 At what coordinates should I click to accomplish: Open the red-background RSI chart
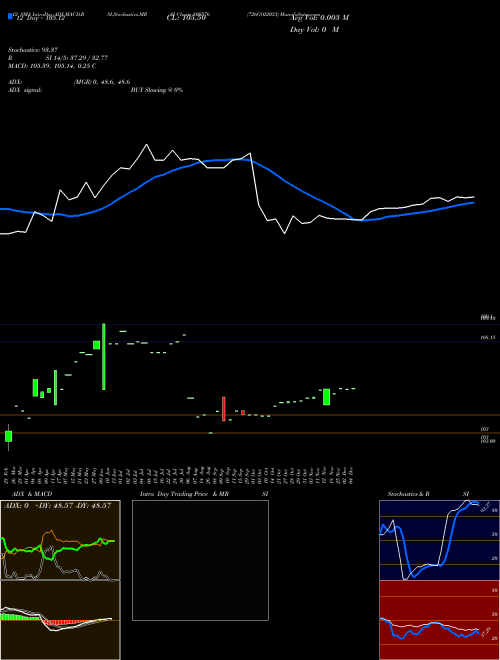pyautogui.click(x=439, y=620)
